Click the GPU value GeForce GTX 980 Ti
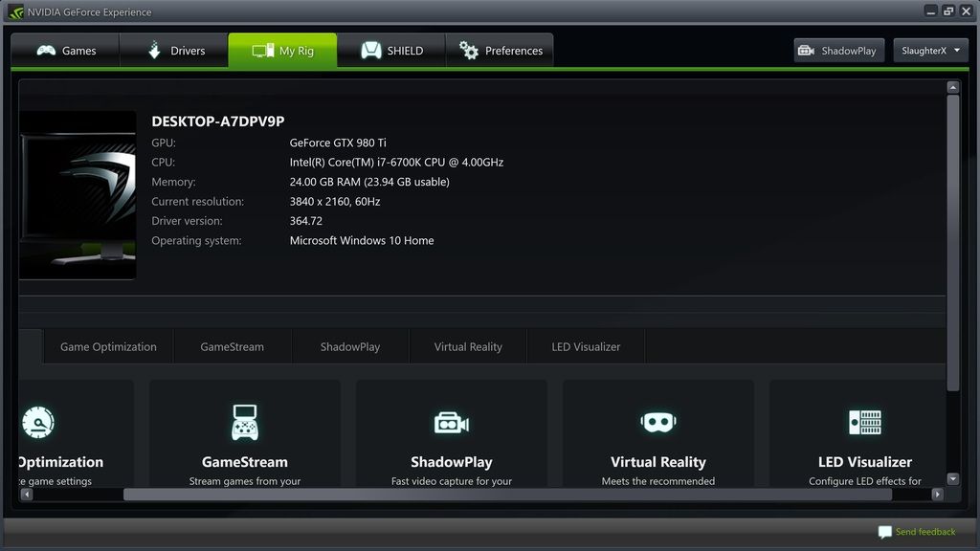The height and width of the screenshot is (551, 980). pyautogui.click(x=338, y=143)
